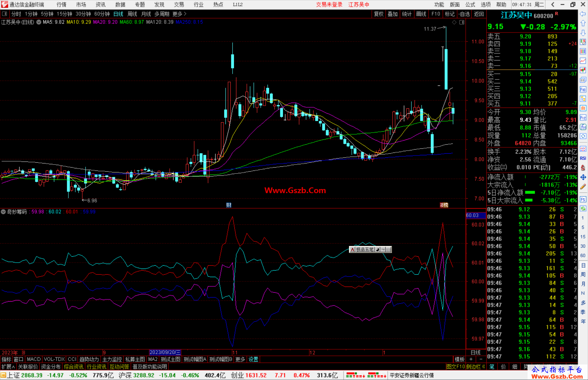Screen dimensions: 588x380
Task: Open the 公式 menu
Action: coord(470,5)
